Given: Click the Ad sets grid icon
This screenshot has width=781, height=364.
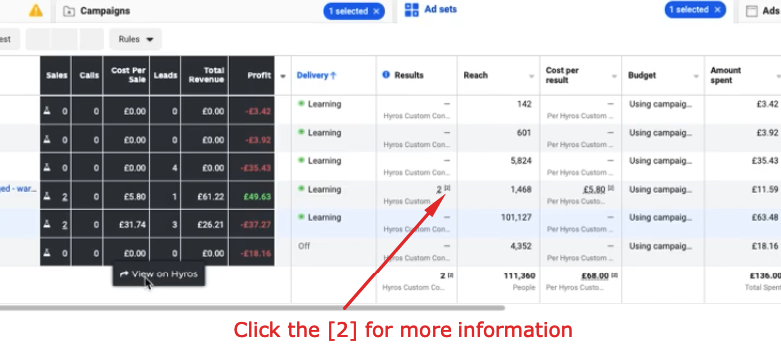Looking at the screenshot, I should point(411,10).
